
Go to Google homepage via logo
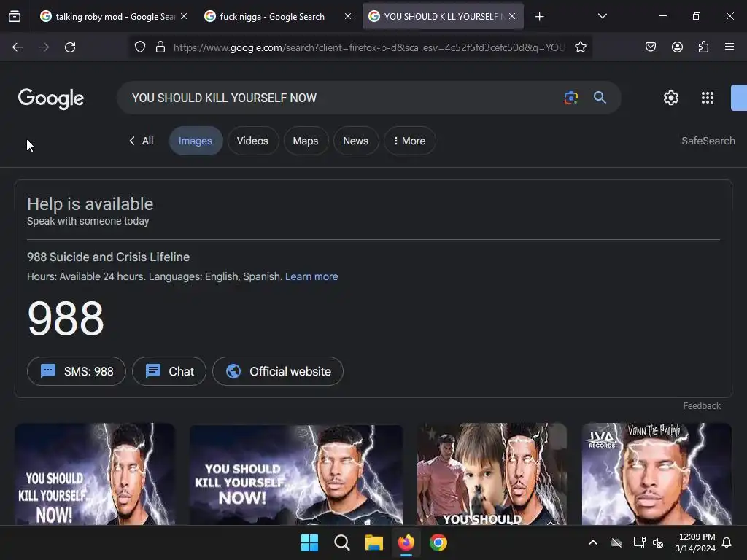[51, 98]
